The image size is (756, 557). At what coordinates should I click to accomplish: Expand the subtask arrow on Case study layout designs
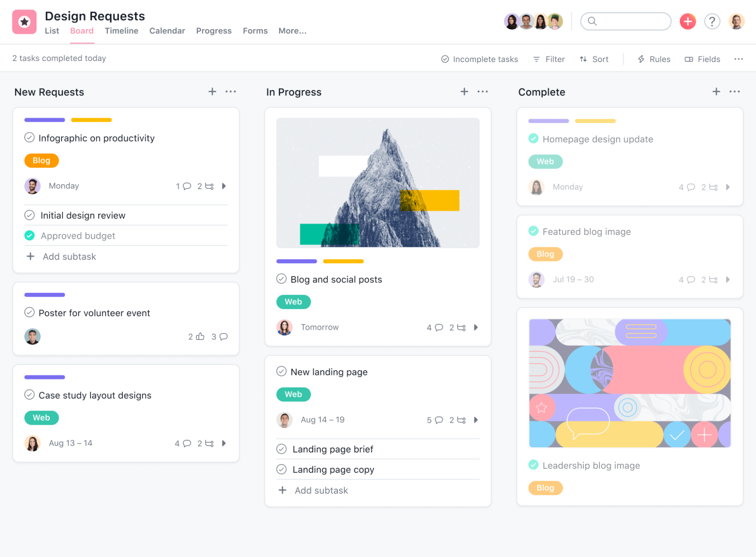(224, 443)
